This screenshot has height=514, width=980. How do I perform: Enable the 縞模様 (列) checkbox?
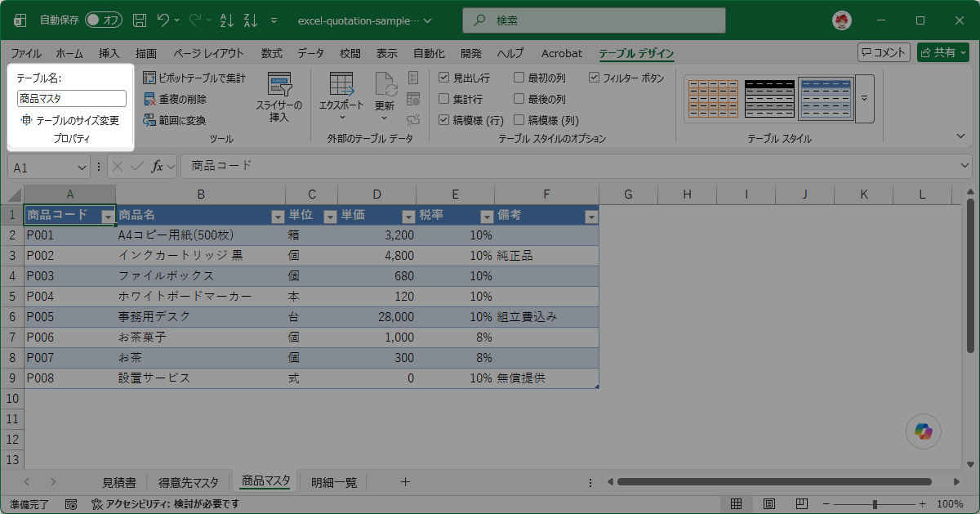(519, 120)
